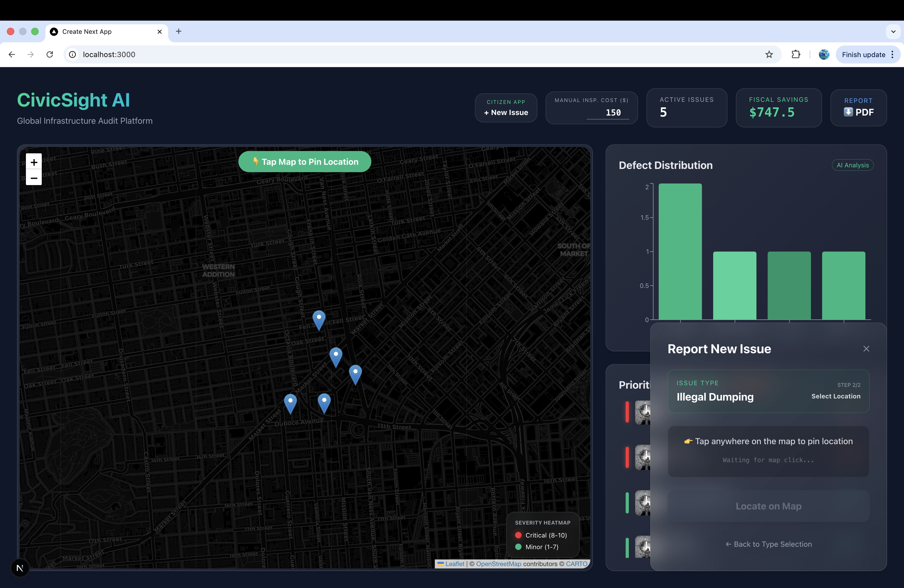Click the first prioritized issue thumbnail
904x588 pixels.
click(x=643, y=412)
